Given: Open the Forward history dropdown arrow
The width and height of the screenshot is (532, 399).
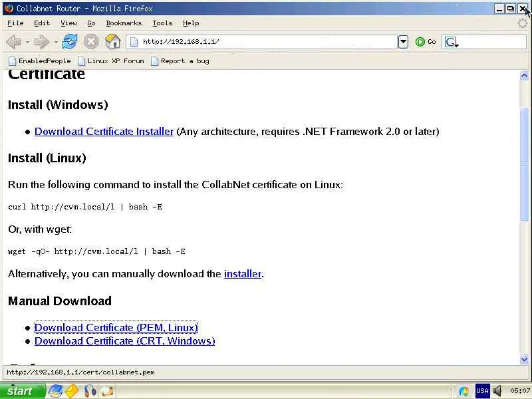Looking at the screenshot, I should (x=55, y=42).
